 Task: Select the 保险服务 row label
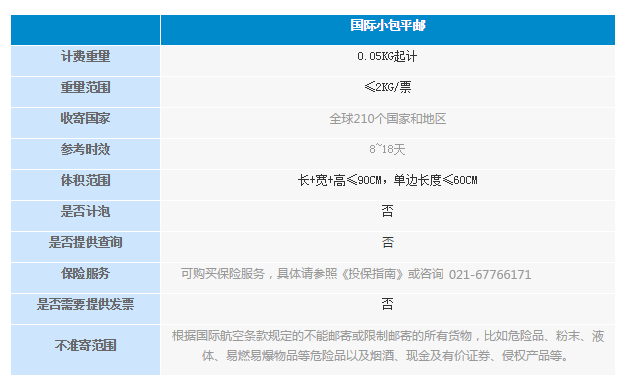85,273
